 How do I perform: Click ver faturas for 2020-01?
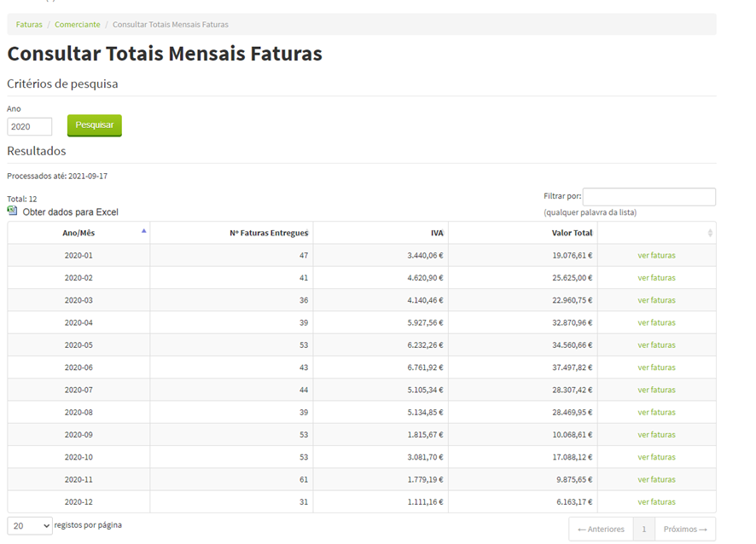(x=656, y=255)
